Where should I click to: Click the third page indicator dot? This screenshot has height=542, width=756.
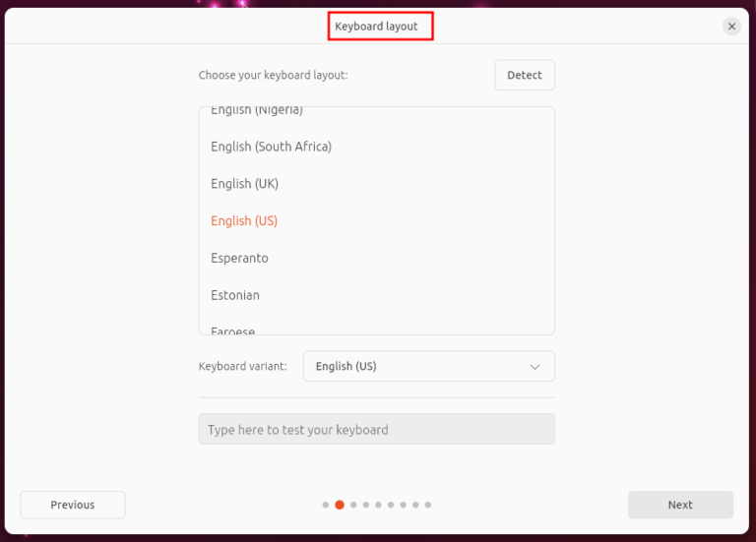pyautogui.click(x=352, y=505)
